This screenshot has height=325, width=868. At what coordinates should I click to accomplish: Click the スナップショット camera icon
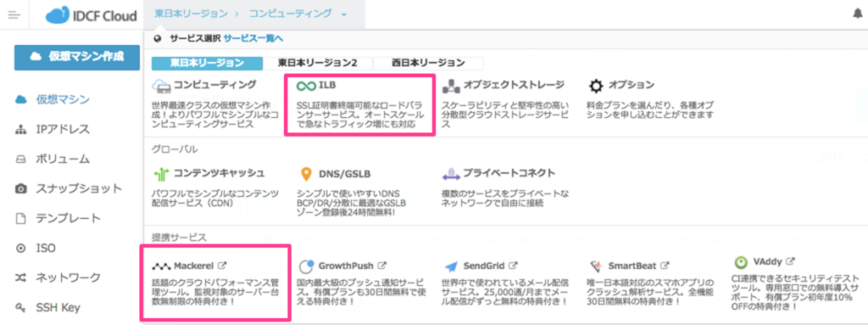21,188
